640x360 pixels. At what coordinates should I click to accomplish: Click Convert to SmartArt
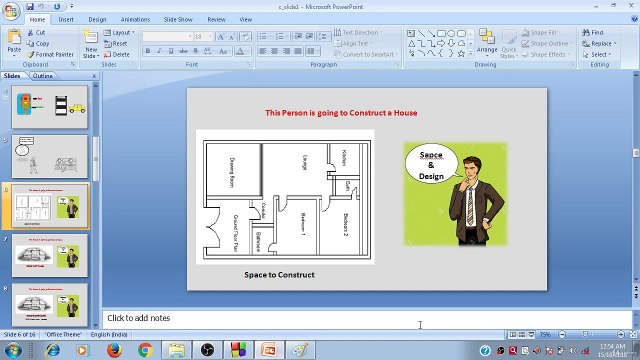point(366,54)
